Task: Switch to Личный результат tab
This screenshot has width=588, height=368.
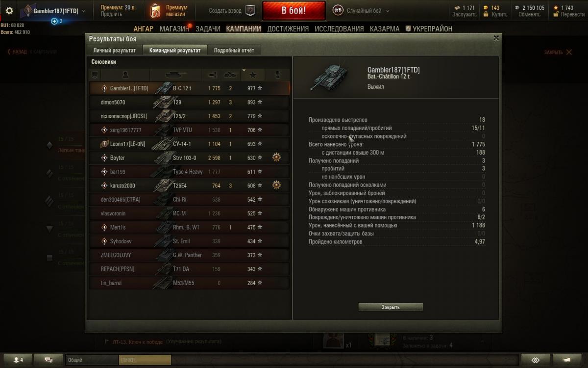Action: (x=115, y=50)
